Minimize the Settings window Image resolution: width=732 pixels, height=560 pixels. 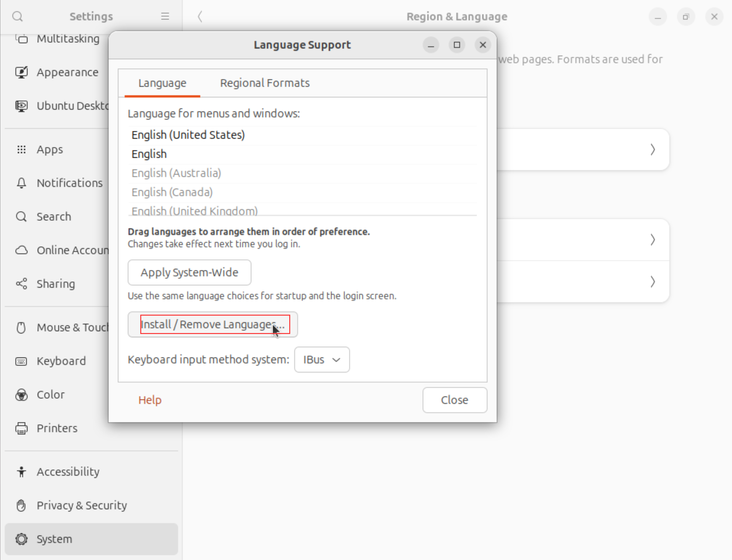point(658,17)
